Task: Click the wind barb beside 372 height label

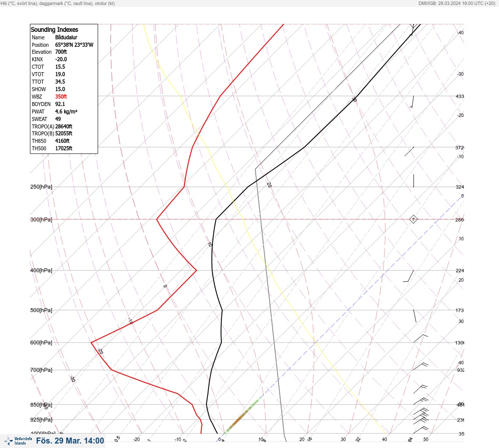Action: 409,151
